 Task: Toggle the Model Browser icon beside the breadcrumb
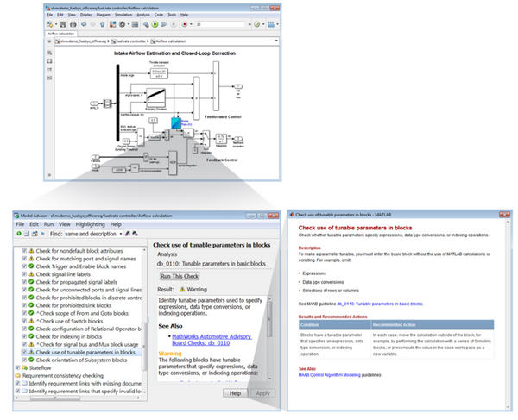point(49,41)
